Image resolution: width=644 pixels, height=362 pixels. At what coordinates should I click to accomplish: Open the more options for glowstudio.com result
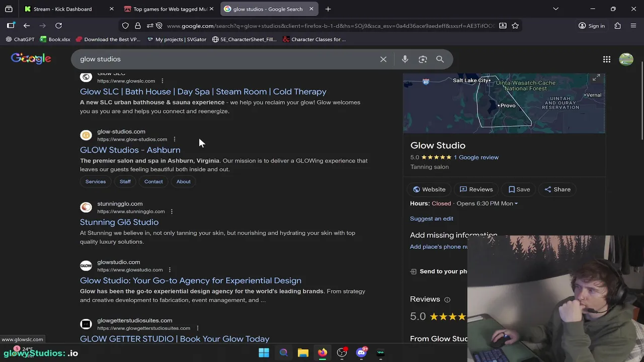[x=170, y=270]
